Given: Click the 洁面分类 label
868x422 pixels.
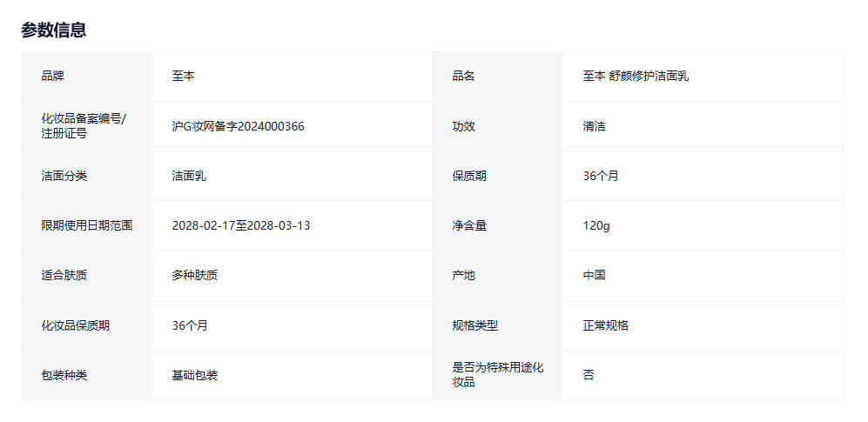Looking at the screenshot, I should 64,176.
